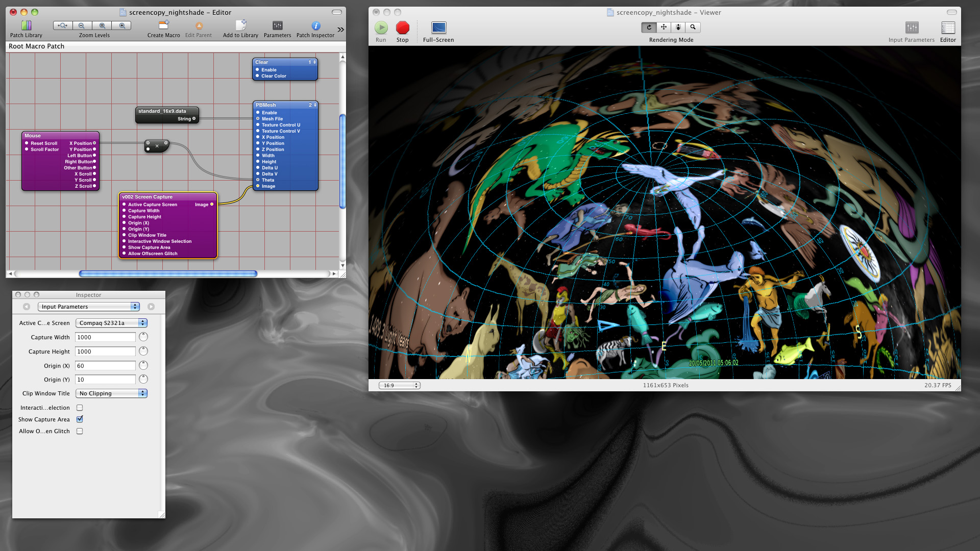Click the multiply math patch node
The width and height of the screenshot is (980, 551).
point(157,146)
